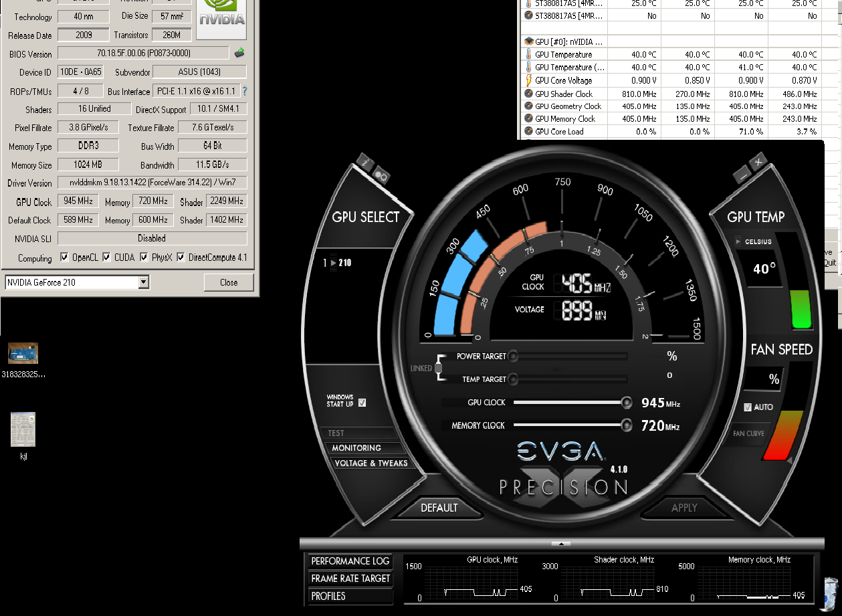
Task: Open the Monitoring tab
Action: [364, 448]
